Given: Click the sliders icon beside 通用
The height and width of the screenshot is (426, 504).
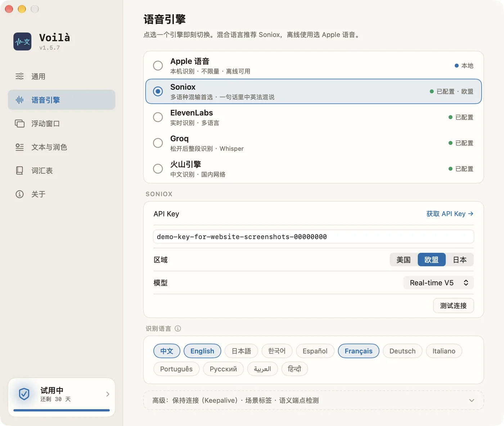Looking at the screenshot, I should 19,76.
